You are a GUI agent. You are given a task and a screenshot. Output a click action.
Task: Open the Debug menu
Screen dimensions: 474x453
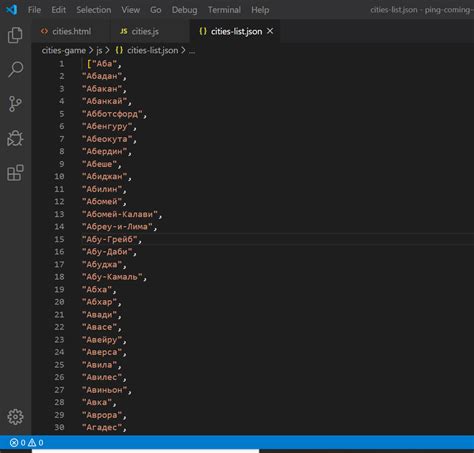pos(184,10)
